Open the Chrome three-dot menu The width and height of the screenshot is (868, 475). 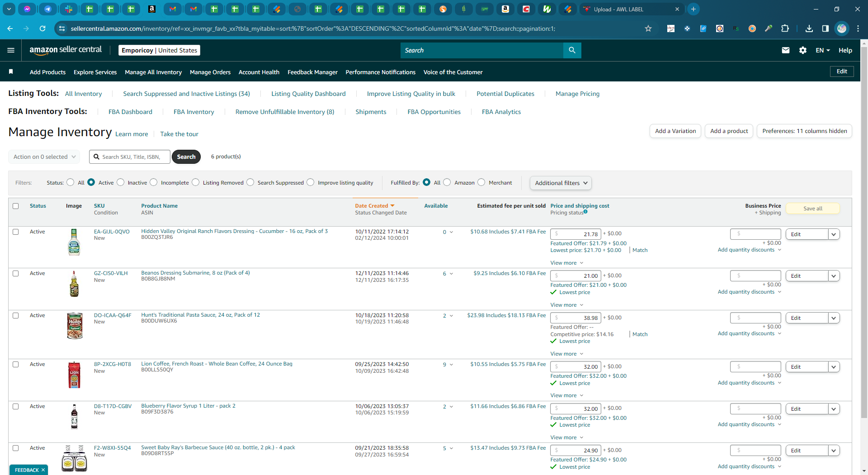coord(858,28)
